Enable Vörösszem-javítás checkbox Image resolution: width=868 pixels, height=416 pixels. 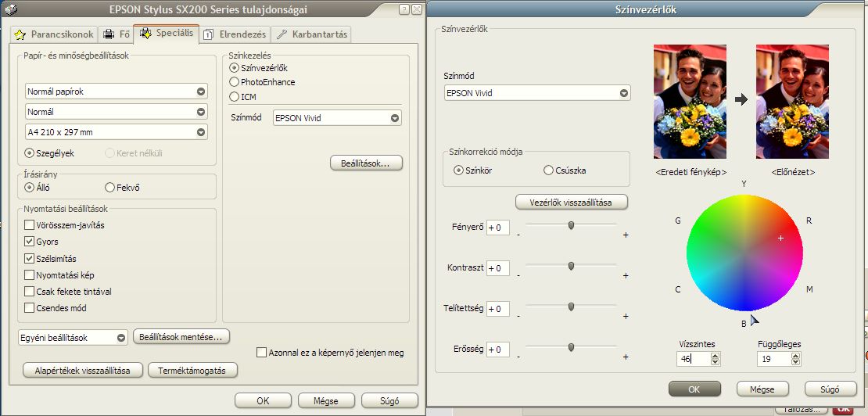pos(30,225)
